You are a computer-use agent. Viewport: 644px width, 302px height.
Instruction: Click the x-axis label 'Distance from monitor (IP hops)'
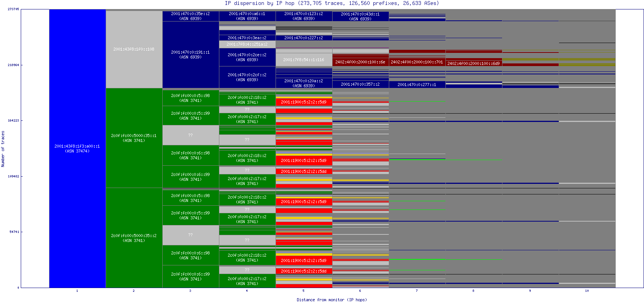(x=331, y=300)
